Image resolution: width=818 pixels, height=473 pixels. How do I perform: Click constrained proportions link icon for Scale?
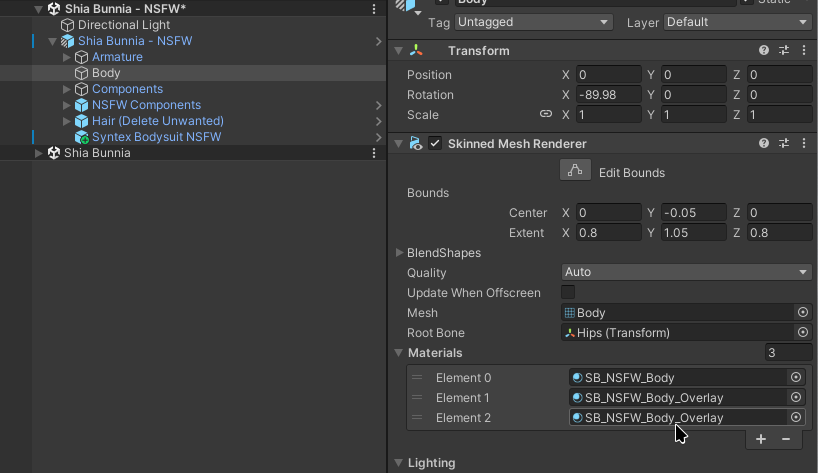(546, 115)
